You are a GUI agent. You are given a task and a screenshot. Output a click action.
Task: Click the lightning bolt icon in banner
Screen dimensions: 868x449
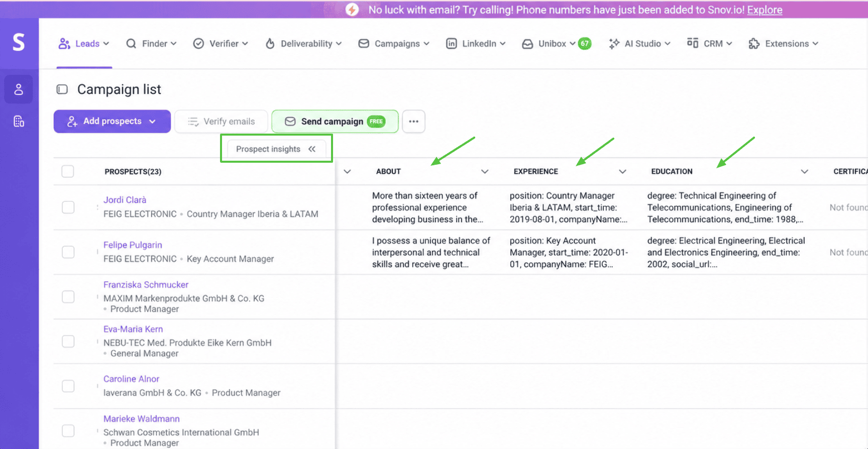click(352, 10)
